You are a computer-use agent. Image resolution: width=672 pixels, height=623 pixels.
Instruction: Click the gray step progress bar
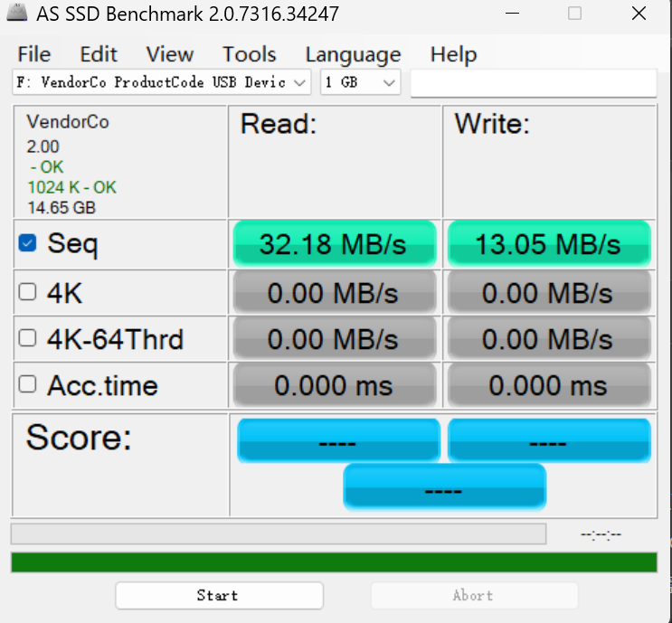point(279,533)
